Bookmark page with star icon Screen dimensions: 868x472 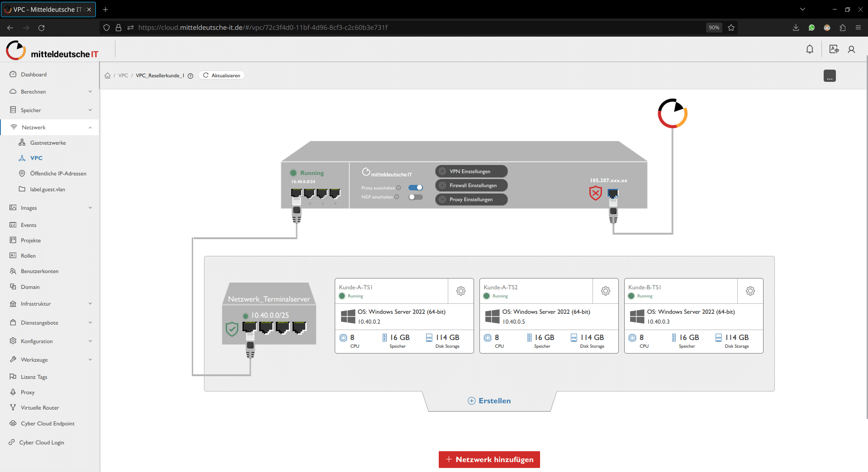(731, 28)
